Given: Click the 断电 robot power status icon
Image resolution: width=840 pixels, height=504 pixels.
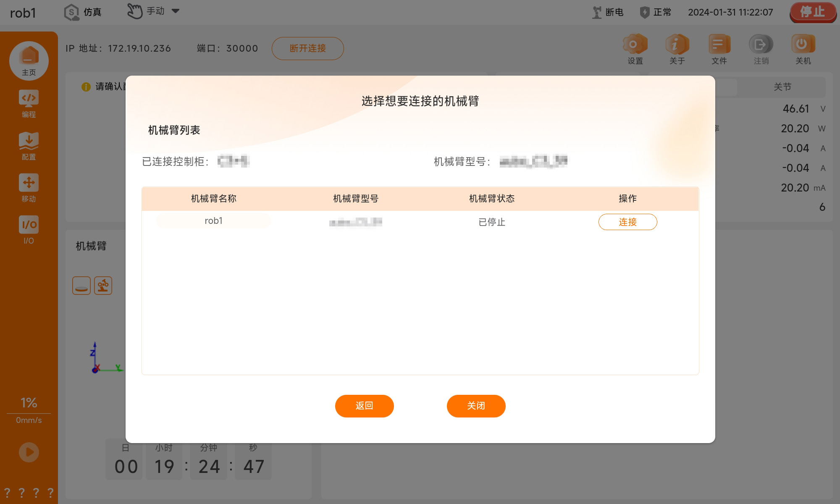Looking at the screenshot, I should (x=597, y=12).
